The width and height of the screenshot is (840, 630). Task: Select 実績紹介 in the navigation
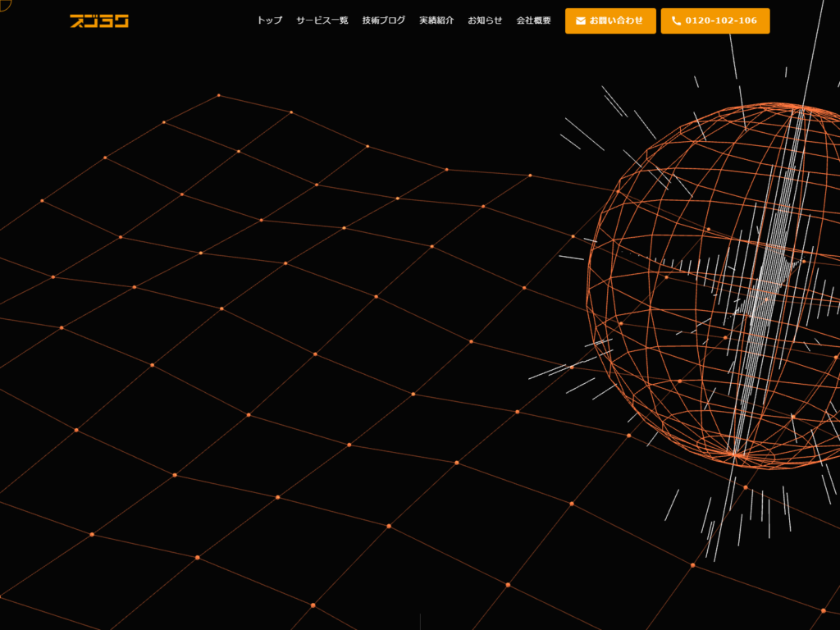pyautogui.click(x=436, y=21)
